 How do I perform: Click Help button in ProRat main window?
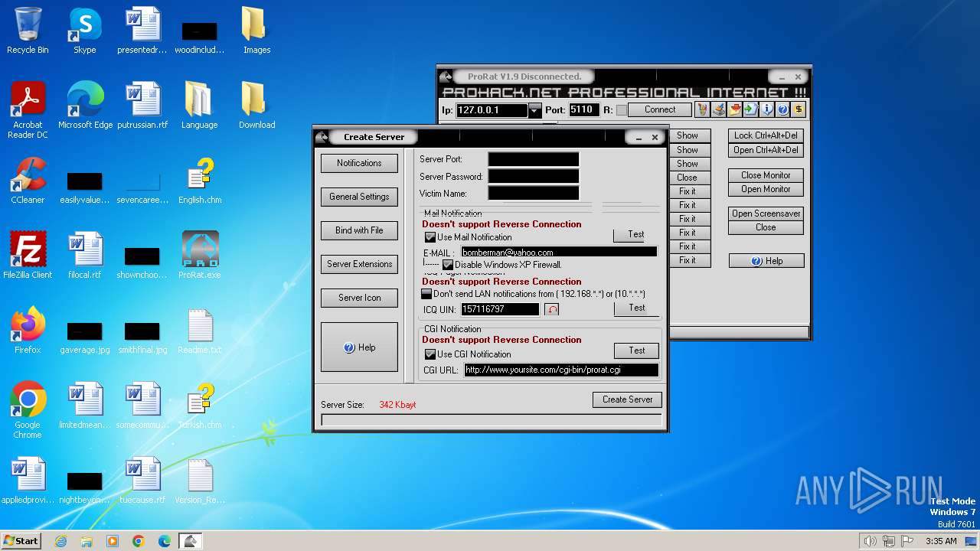766,261
